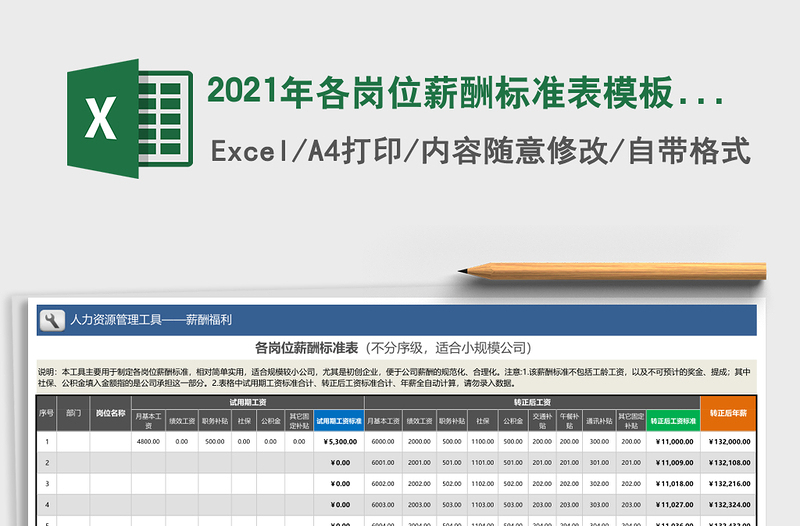The width and height of the screenshot is (800, 526).
Task: Click the cell with value 6003.00
Action: (x=383, y=505)
